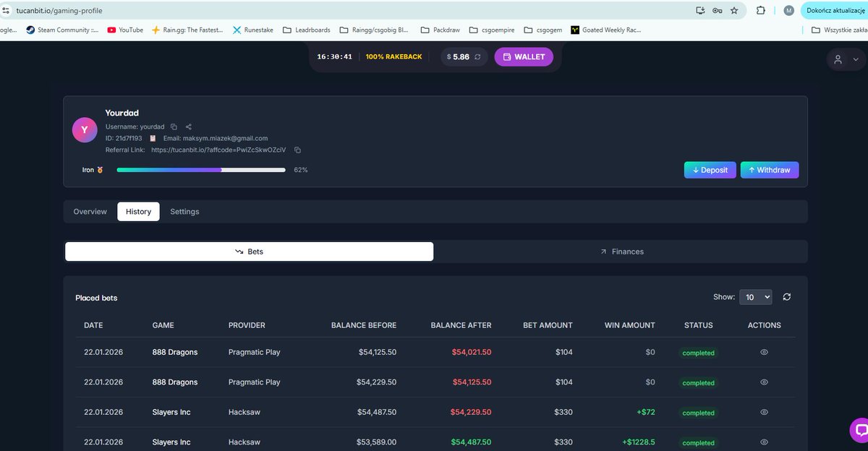The image size is (868, 451).
Task: Click balance before $54,125.50
Action: click(x=378, y=352)
